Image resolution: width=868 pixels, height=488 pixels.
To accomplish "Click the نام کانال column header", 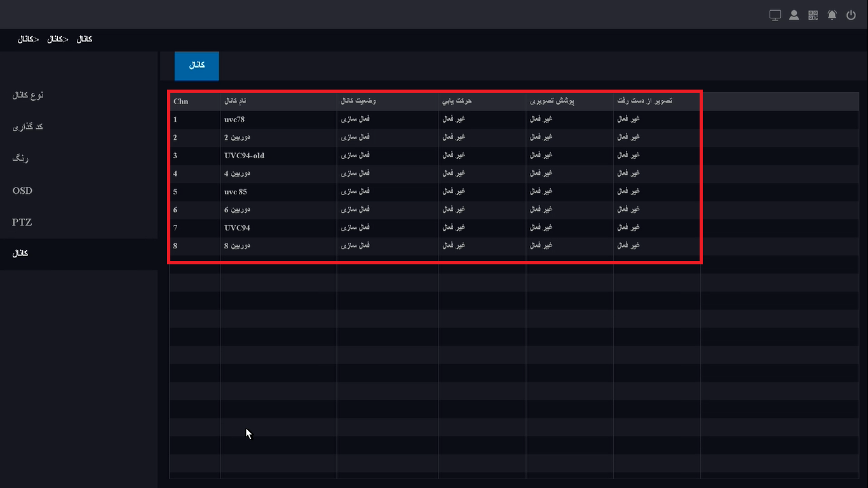I will [x=235, y=102].
